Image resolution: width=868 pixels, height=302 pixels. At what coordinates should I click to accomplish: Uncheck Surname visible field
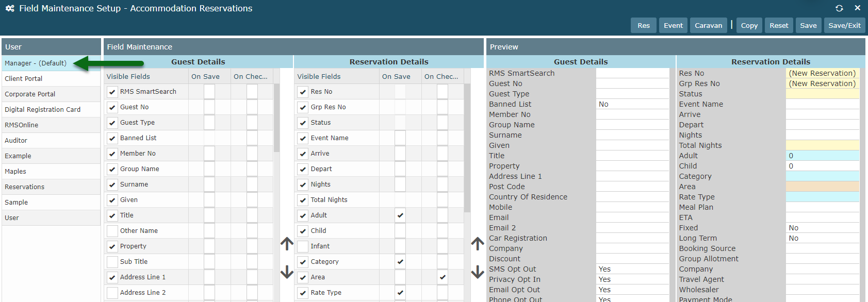tap(112, 184)
